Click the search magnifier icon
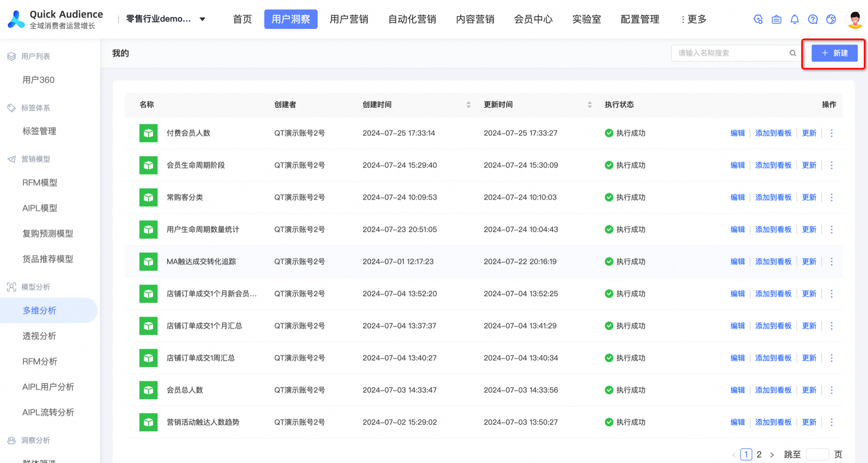The height and width of the screenshot is (463, 868). point(793,53)
